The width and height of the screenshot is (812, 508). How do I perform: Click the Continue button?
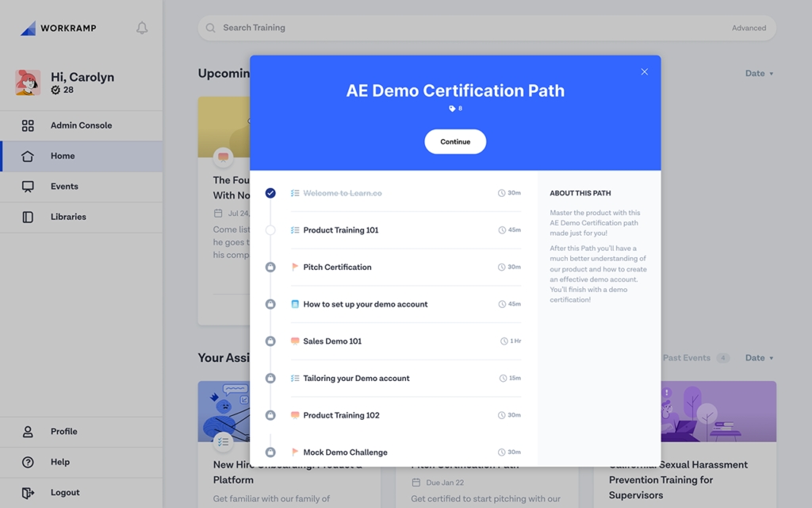tap(455, 141)
